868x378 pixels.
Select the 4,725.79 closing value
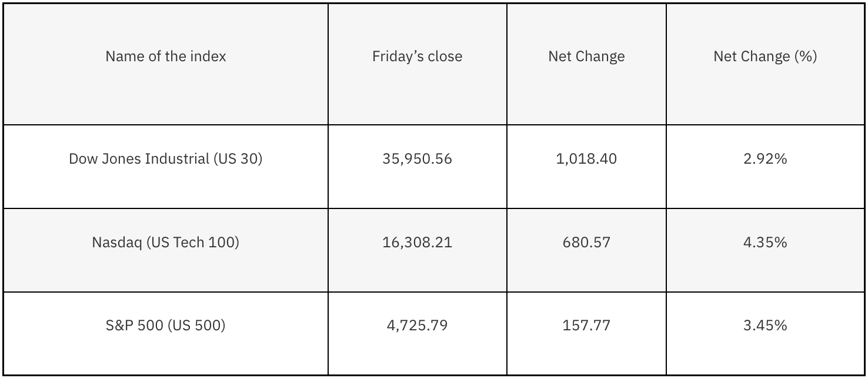tap(417, 326)
